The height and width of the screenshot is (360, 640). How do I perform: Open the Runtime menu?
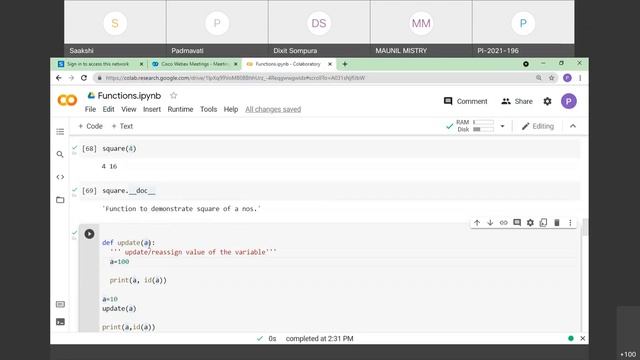click(x=180, y=109)
